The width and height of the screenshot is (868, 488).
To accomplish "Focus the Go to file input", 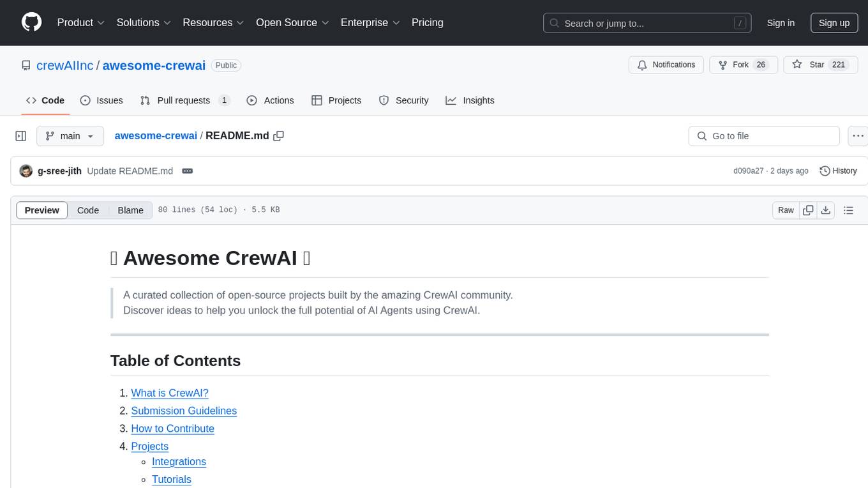I will [764, 136].
